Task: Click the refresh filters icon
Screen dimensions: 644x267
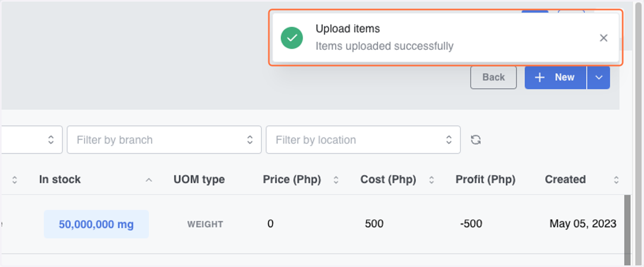Action: click(475, 140)
